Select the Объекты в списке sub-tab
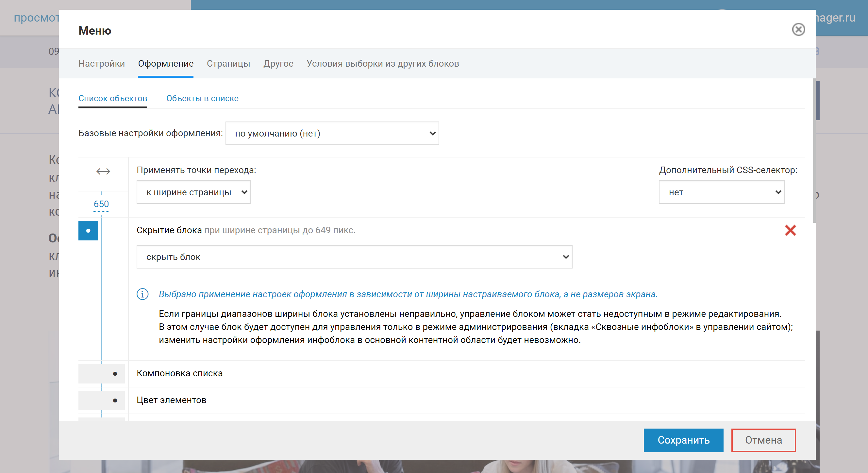 point(202,98)
